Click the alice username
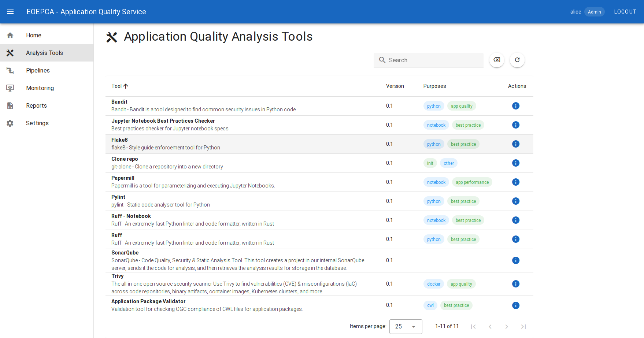This screenshot has width=644, height=338. point(575,12)
